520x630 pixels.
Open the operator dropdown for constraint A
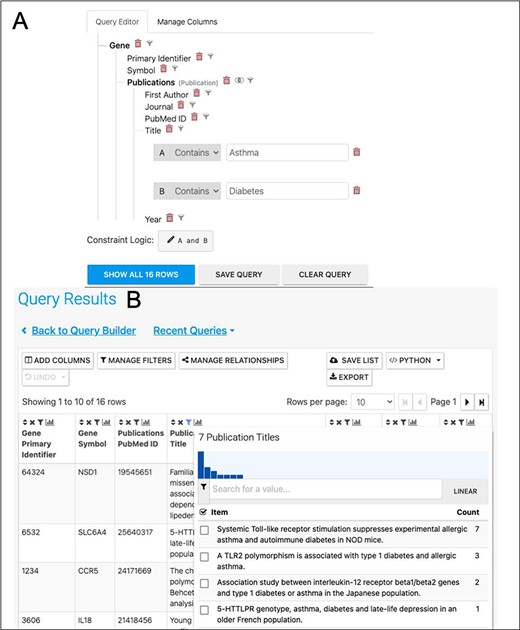[x=187, y=153]
